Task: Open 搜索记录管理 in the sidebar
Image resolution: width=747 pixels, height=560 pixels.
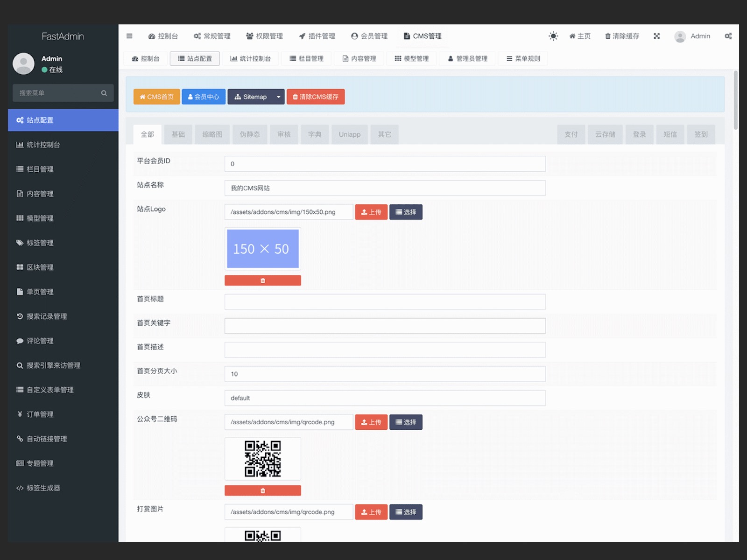Action: [63, 316]
